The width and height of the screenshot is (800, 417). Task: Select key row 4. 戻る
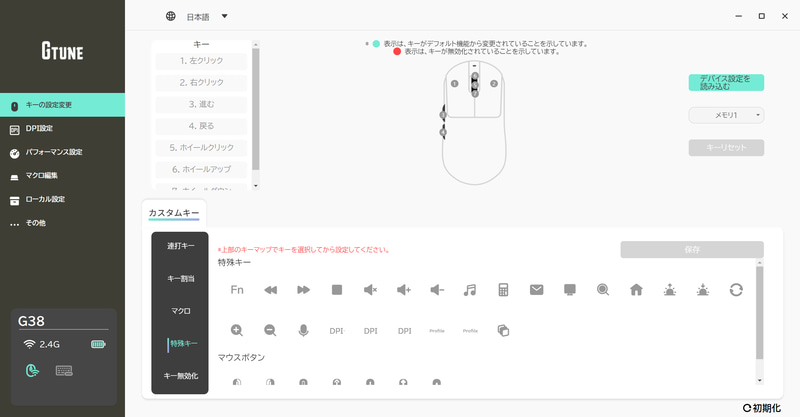click(201, 126)
